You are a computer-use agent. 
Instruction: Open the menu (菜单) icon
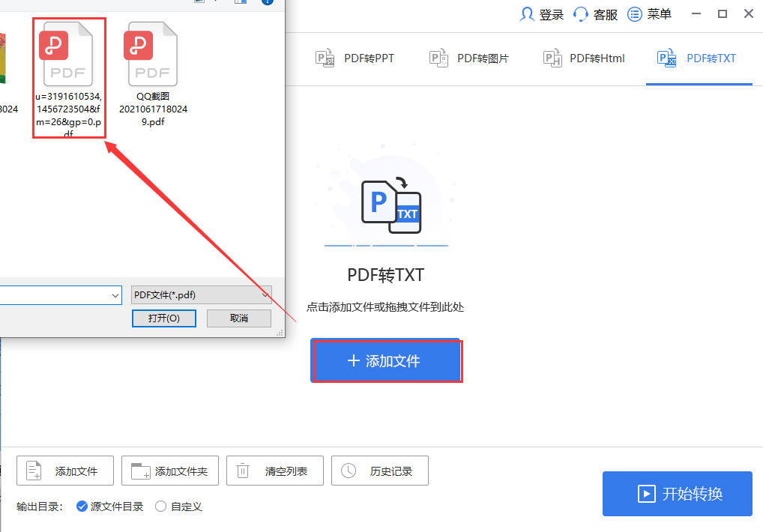(634, 13)
